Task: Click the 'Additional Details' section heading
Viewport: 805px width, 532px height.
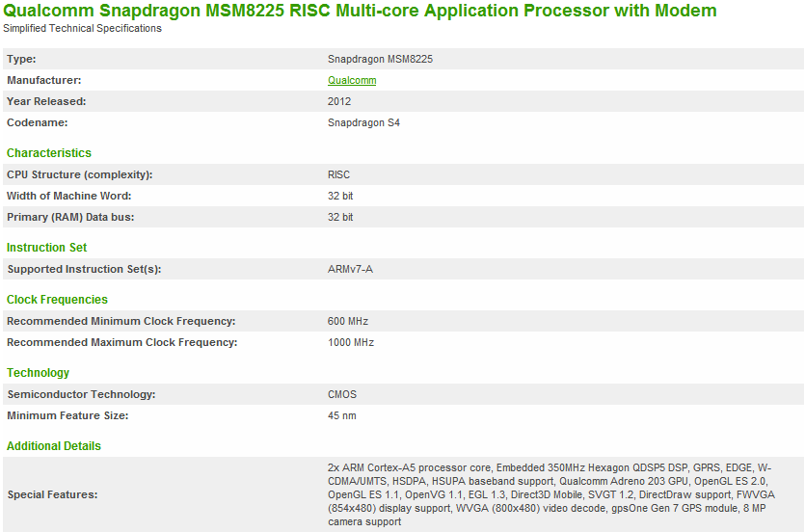Action: pyautogui.click(x=53, y=446)
